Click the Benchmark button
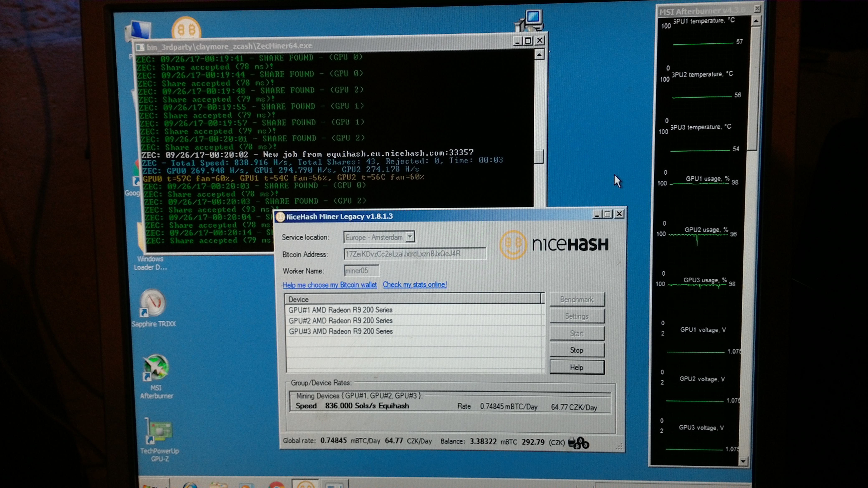Viewport: 868px width, 488px height. coord(577,299)
